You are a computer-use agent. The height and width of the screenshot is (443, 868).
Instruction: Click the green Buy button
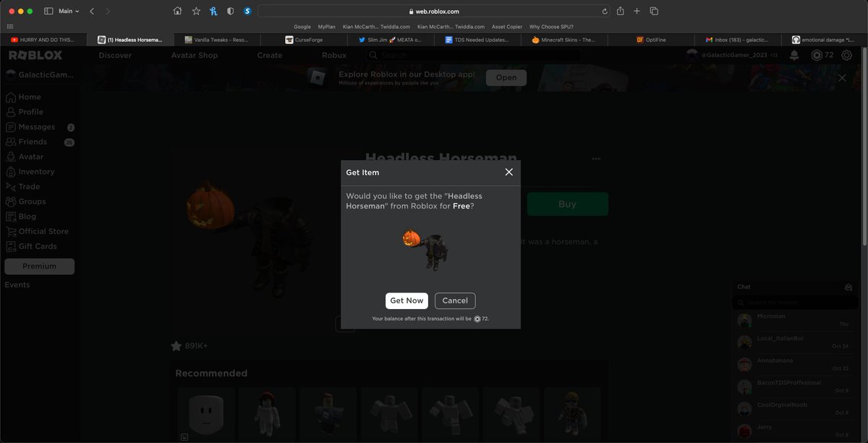(x=567, y=204)
